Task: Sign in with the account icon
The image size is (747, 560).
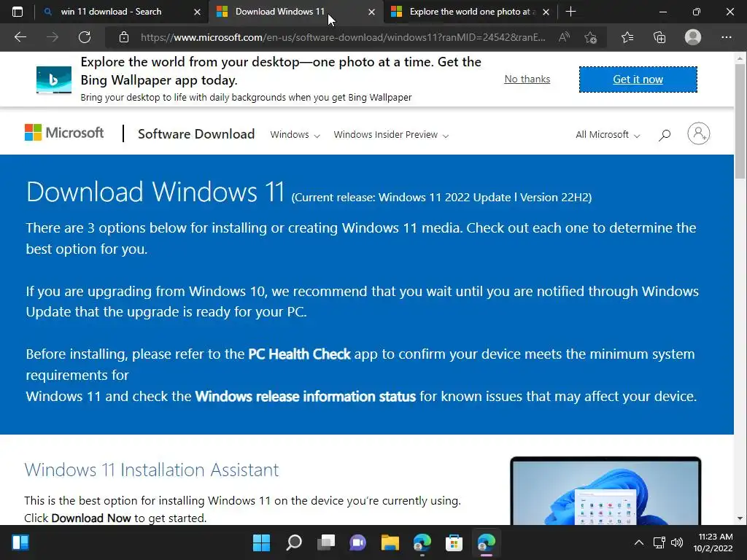Action: tap(698, 134)
